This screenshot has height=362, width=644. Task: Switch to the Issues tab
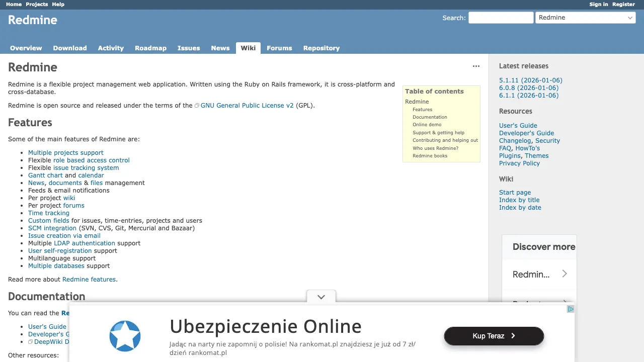[x=189, y=48]
